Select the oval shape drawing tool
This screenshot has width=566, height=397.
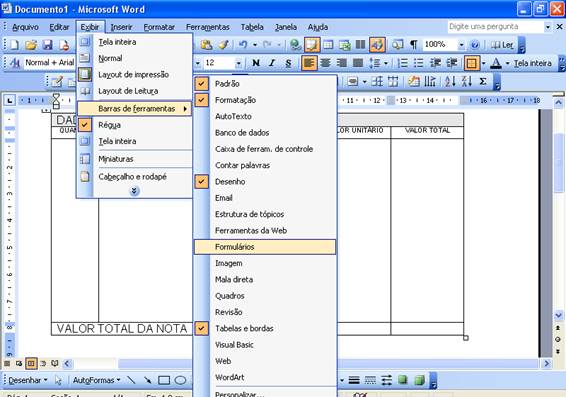pyautogui.click(x=180, y=380)
